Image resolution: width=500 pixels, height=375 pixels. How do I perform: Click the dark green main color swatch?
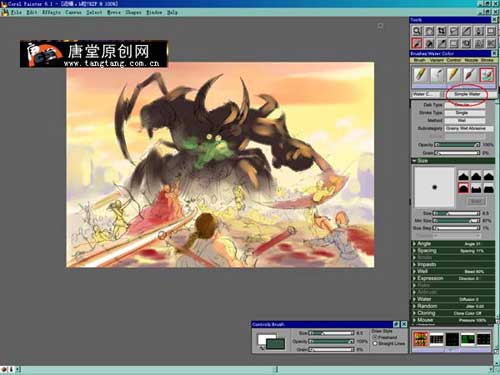[275, 344]
